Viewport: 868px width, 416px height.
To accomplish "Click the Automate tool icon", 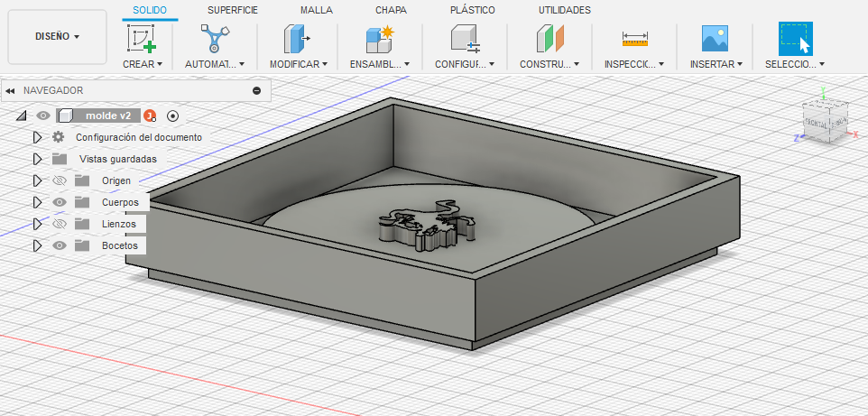I will 214,38.
